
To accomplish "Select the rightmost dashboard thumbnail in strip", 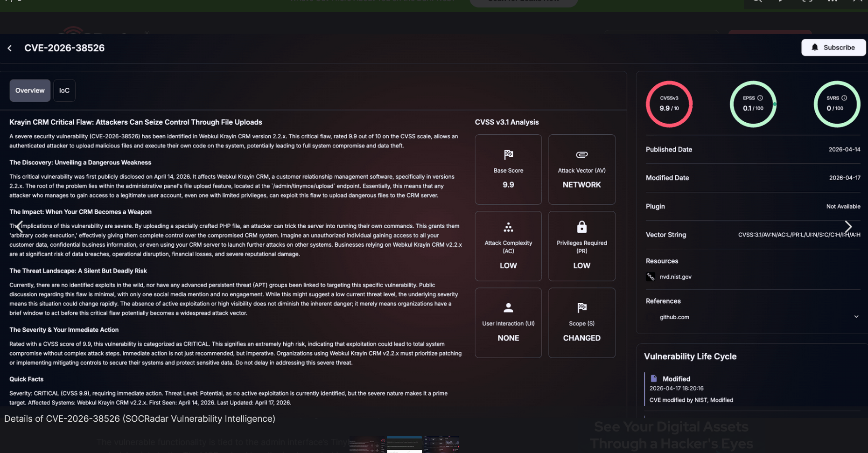I will click(441, 444).
